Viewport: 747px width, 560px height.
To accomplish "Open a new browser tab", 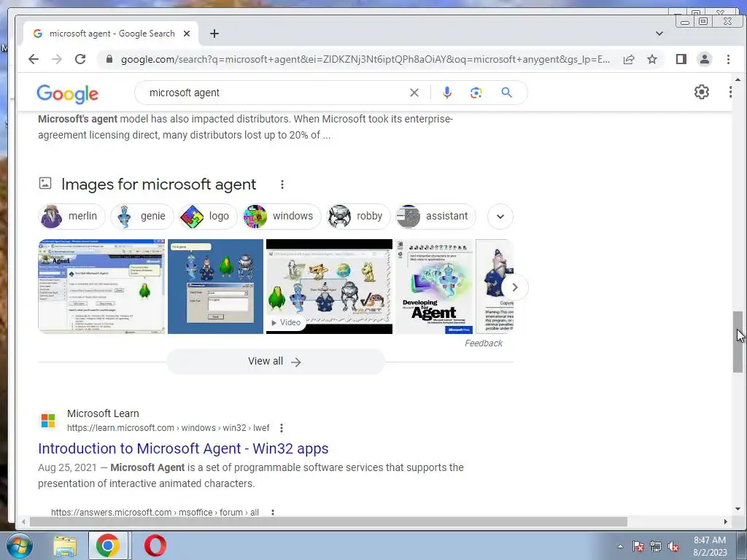I will coord(214,34).
